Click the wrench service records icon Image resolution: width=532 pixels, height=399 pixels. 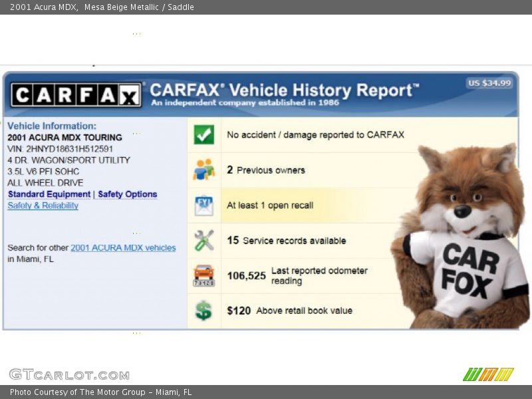[x=203, y=240]
